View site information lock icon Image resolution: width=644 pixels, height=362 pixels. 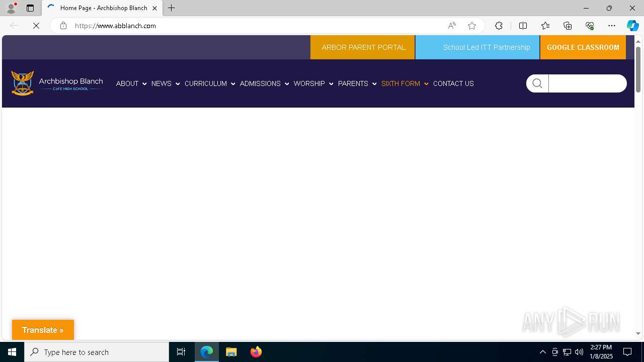click(x=63, y=26)
